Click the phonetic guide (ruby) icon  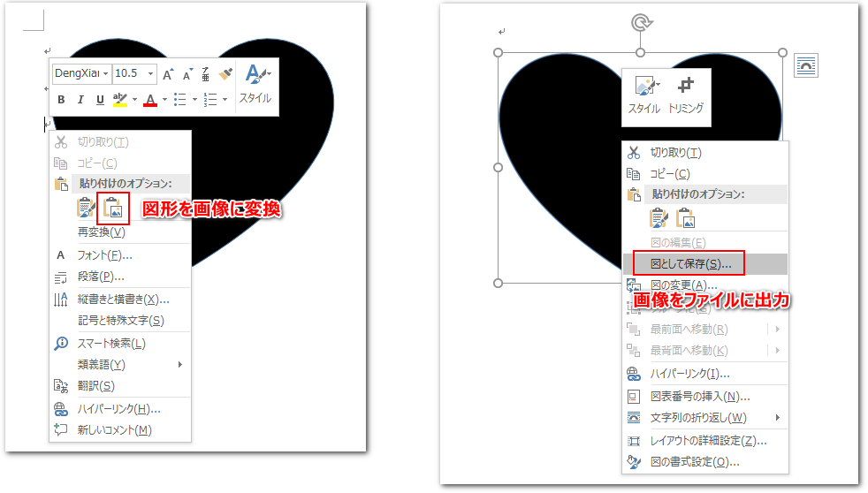tap(206, 73)
